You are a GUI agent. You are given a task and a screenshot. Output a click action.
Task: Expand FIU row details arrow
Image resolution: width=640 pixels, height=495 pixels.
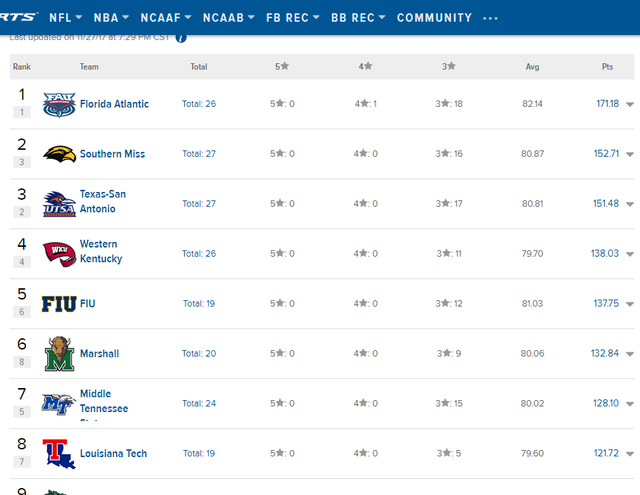[630, 304]
